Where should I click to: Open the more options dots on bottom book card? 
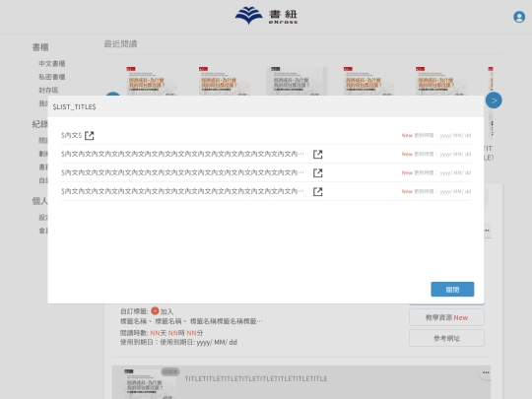click(x=486, y=372)
